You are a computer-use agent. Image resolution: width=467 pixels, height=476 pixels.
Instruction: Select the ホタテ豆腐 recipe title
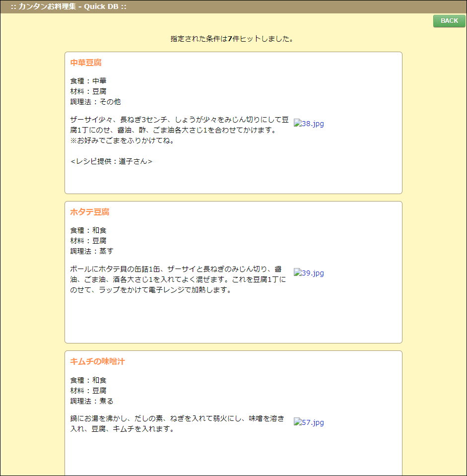(x=89, y=212)
